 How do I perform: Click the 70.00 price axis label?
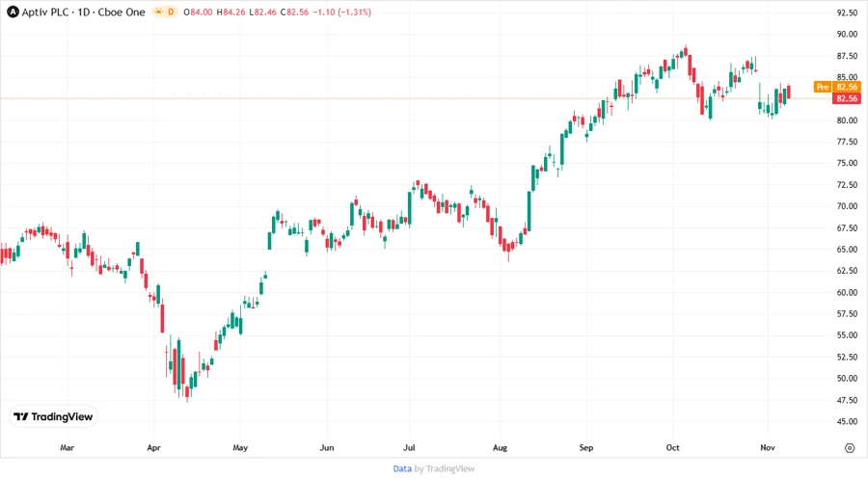[x=847, y=206]
